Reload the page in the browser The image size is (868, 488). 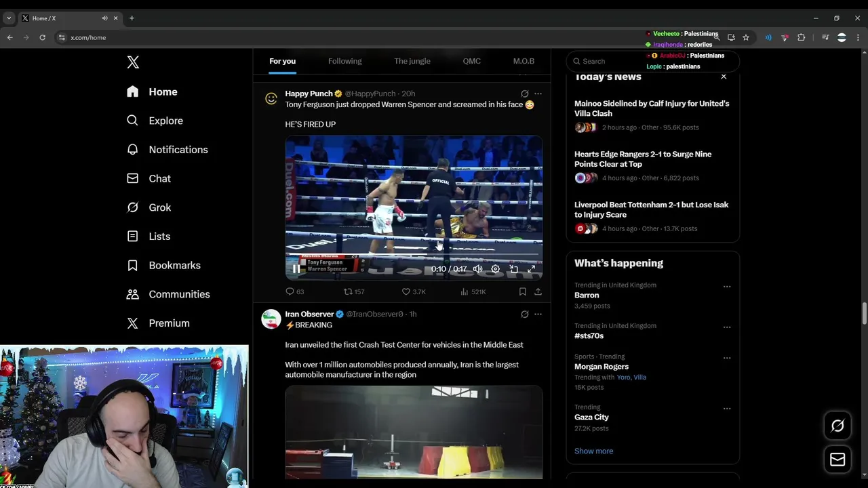[42, 37]
